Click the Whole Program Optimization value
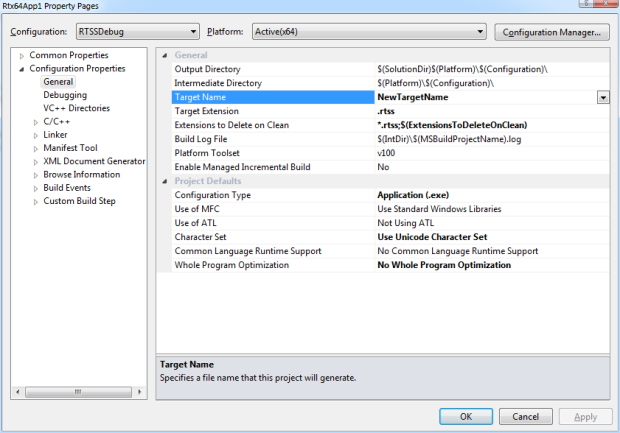The width and height of the screenshot is (620, 433). click(x=444, y=265)
